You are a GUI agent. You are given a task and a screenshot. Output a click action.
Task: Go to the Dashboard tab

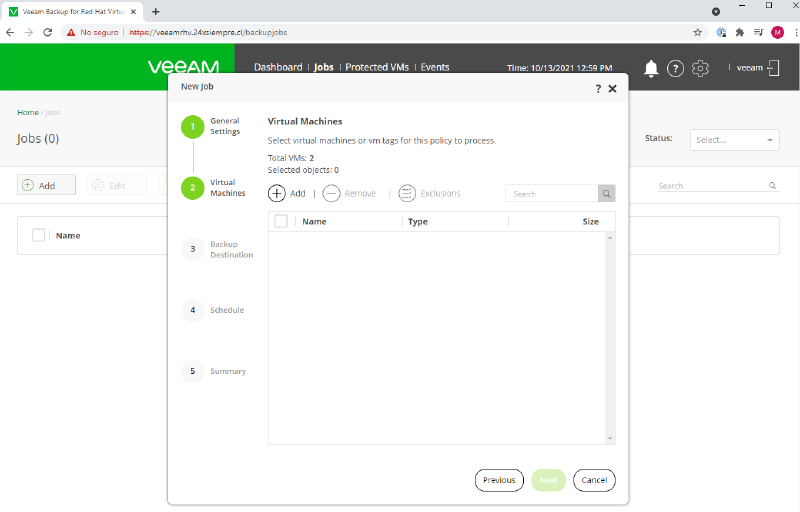click(278, 67)
